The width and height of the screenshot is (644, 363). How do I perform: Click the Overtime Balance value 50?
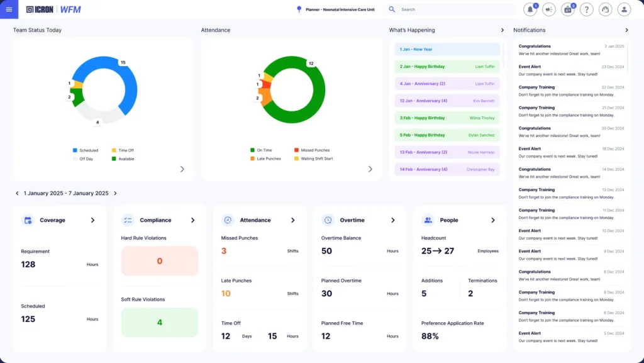click(326, 251)
